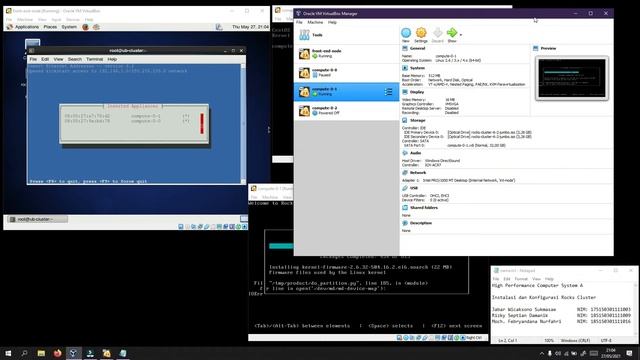
Task: Open Edit menu in root@ub-cluster terminal
Action: pyautogui.click(x=45, y=59)
